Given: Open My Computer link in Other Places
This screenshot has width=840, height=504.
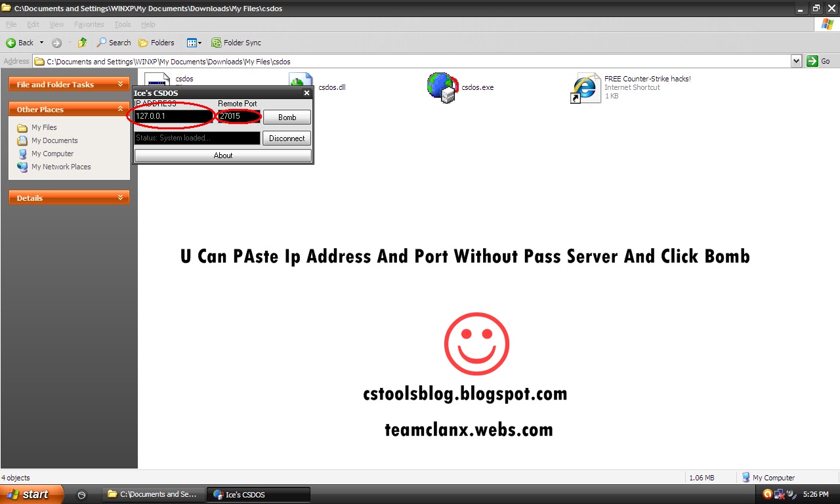Looking at the screenshot, I should pos(52,154).
